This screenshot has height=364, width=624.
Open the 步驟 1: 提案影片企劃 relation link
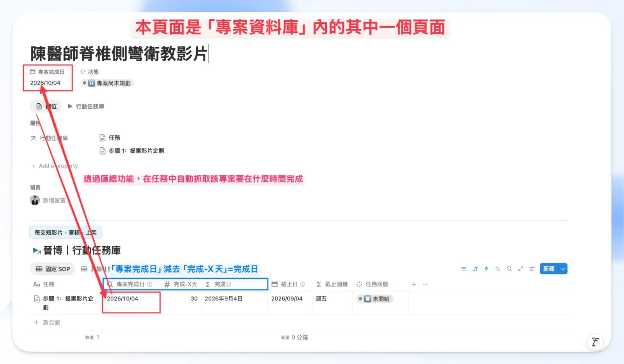132,151
